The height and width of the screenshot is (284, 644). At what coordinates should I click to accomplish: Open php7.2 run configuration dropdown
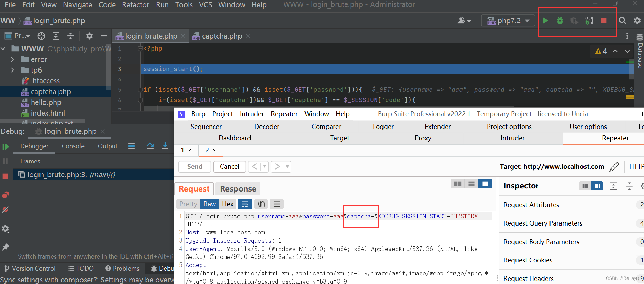point(508,21)
